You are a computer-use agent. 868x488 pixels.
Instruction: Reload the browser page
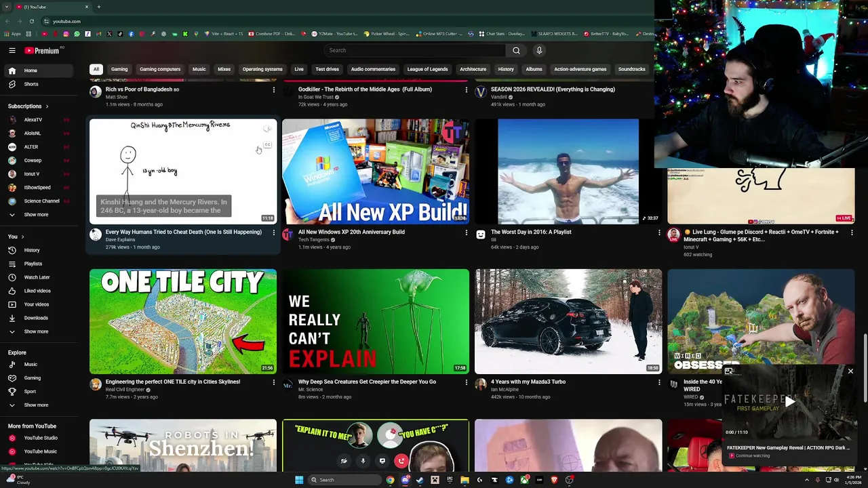(x=31, y=21)
